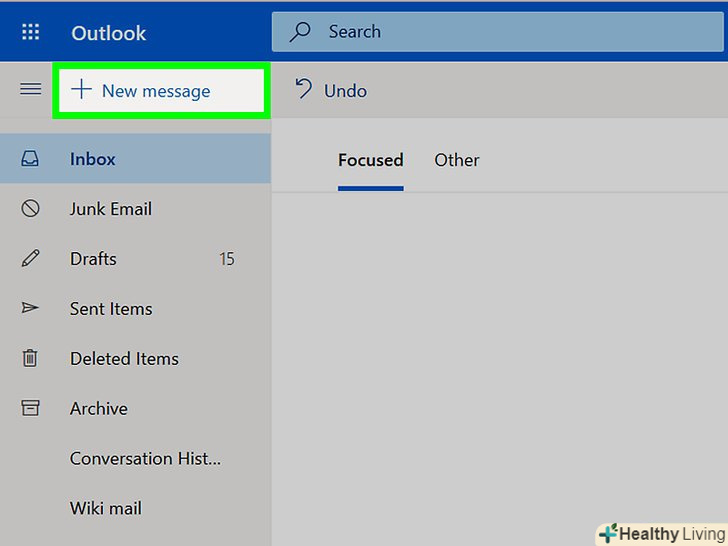Open the Wiki mail folder
Image resolution: width=728 pixels, height=546 pixels.
[135, 508]
